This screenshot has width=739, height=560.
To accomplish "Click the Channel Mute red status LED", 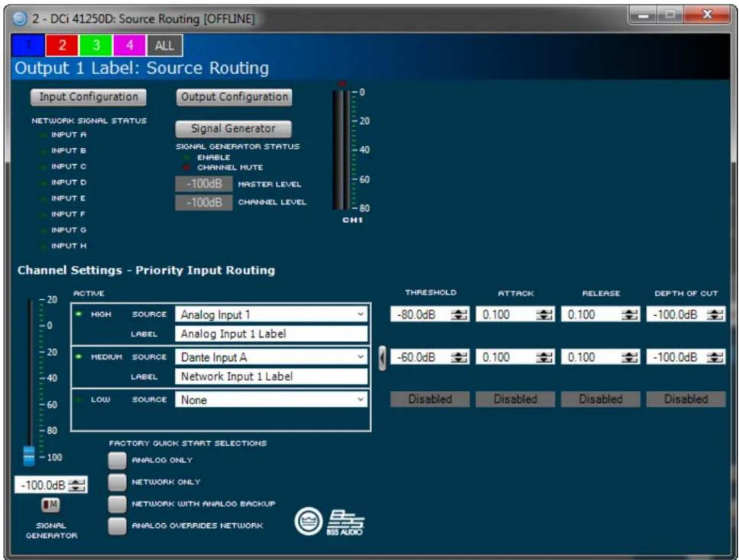I will coord(186,168).
